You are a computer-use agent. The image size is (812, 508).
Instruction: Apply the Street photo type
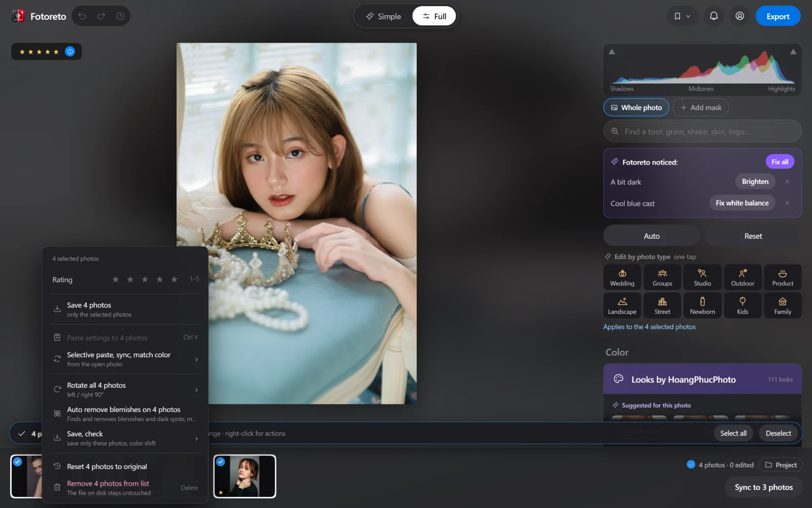pos(662,306)
